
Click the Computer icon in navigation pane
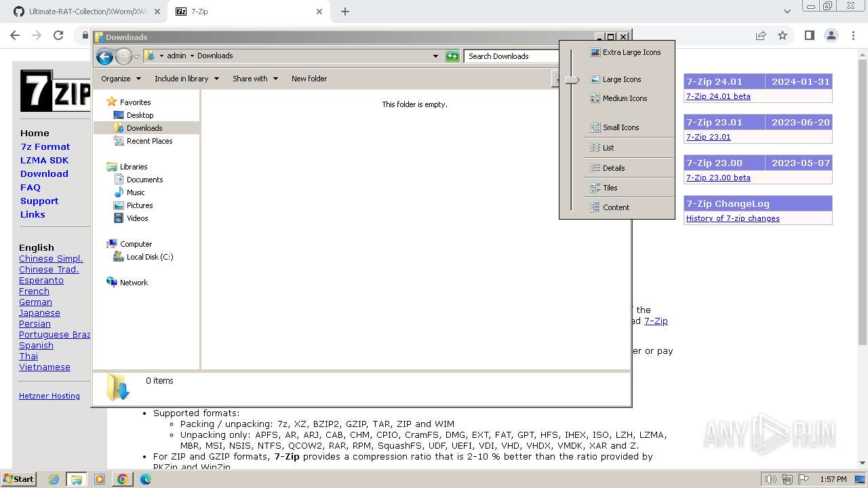click(x=112, y=244)
